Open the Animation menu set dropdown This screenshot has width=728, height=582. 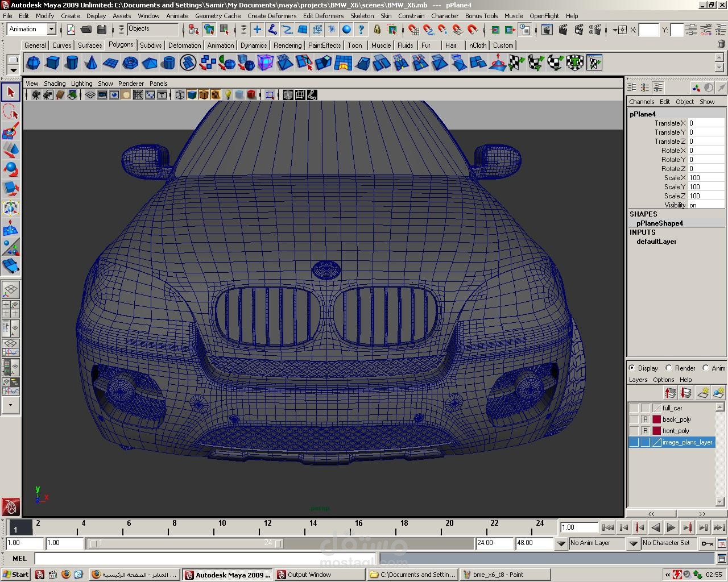51,29
